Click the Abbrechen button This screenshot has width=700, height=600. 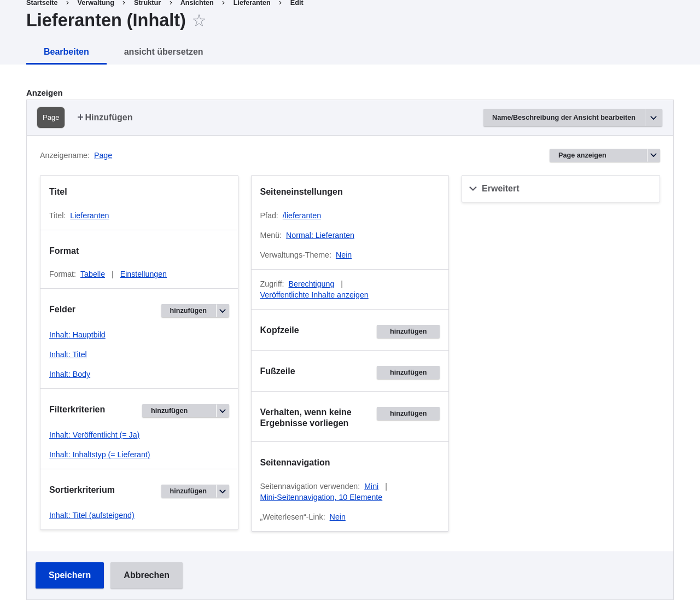147,575
